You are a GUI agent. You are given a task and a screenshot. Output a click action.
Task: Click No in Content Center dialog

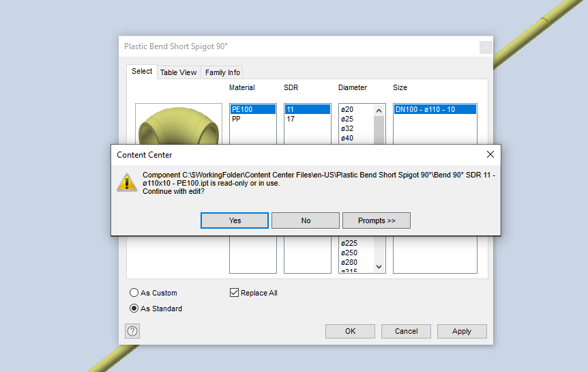tap(305, 220)
